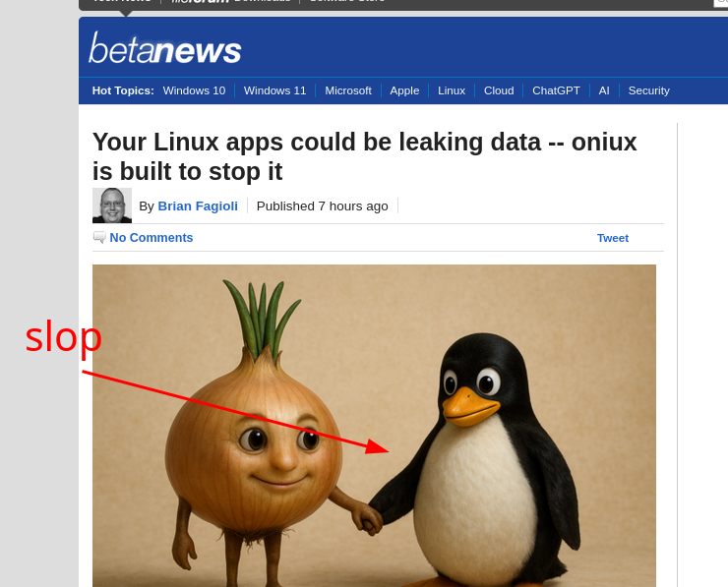Open the Linux topic link
The width and height of the screenshot is (728, 587).
452,90
